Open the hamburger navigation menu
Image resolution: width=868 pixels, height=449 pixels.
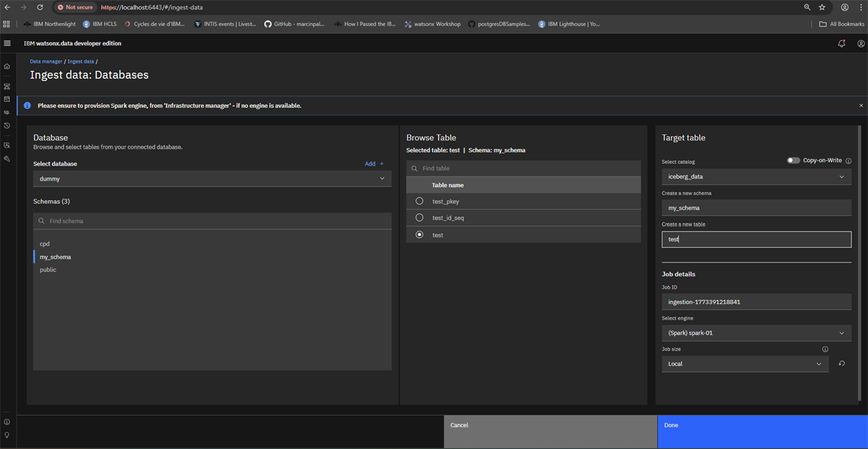[x=7, y=43]
